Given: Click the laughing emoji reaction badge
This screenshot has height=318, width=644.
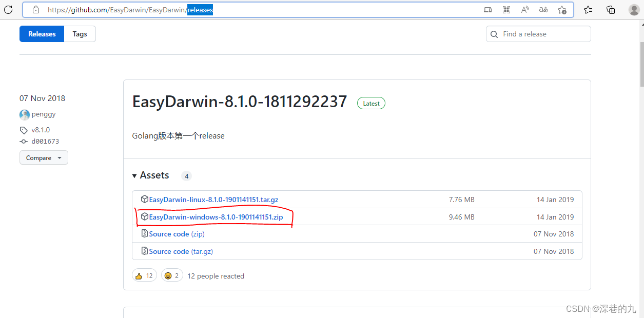Looking at the screenshot, I should [172, 275].
